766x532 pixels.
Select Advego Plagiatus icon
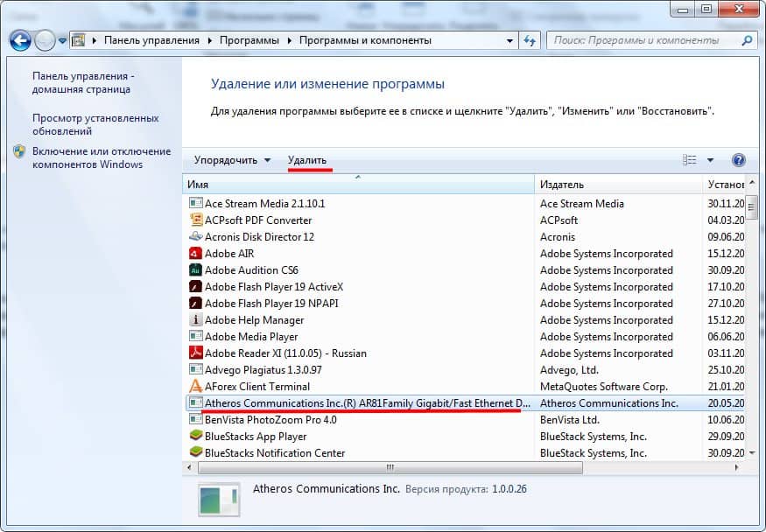point(195,369)
